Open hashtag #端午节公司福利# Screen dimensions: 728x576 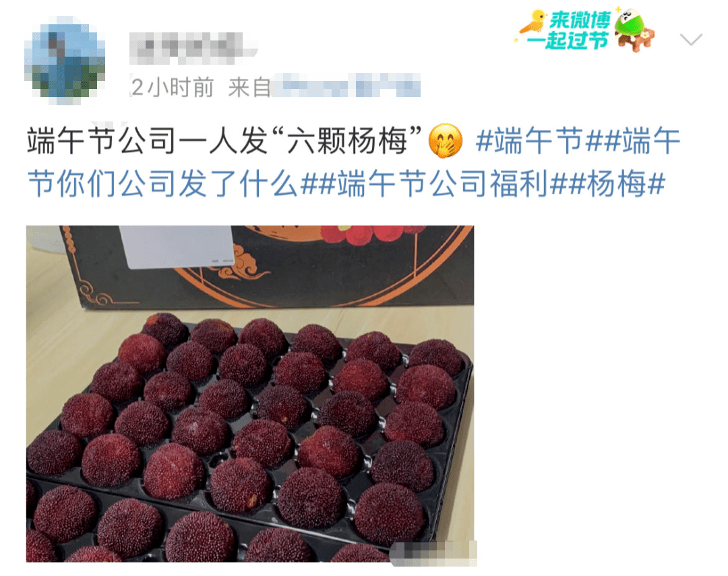point(443,183)
